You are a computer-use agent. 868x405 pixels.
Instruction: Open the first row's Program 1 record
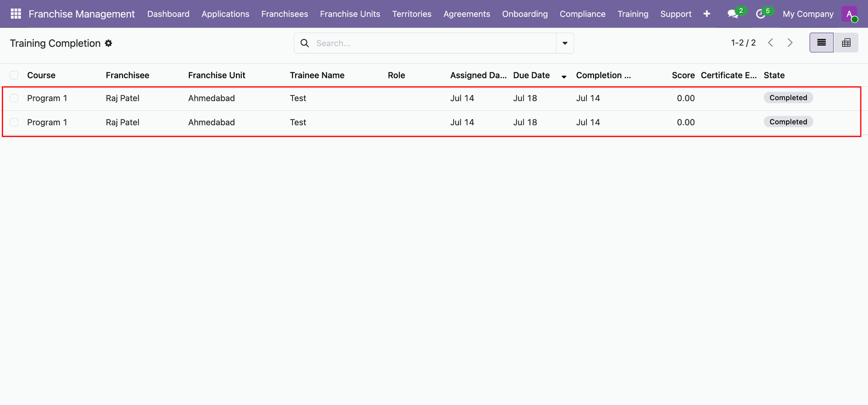click(47, 98)
